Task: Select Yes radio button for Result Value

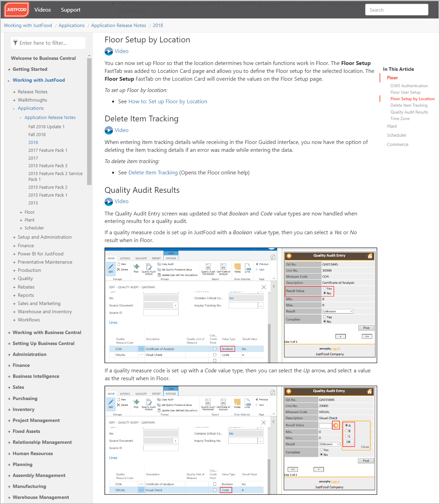Action: click(325, 289)
